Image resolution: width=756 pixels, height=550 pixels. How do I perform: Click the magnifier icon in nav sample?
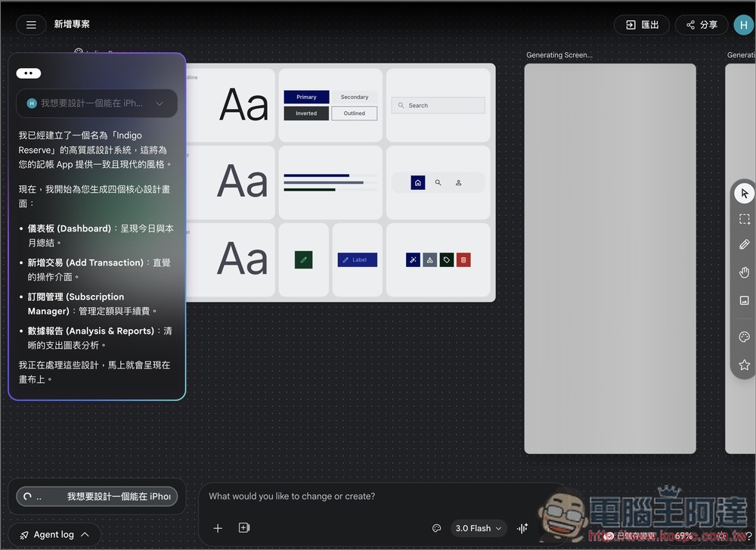click(x=438, y=183)
